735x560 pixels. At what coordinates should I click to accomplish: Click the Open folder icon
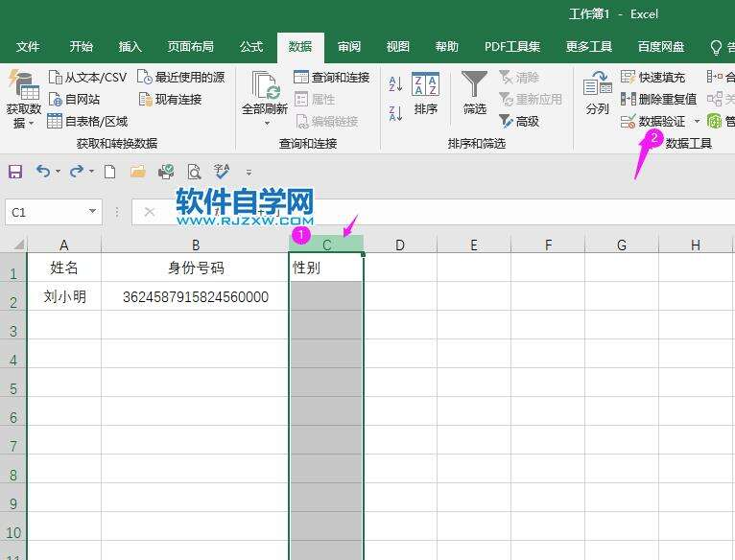click(138, 172)
